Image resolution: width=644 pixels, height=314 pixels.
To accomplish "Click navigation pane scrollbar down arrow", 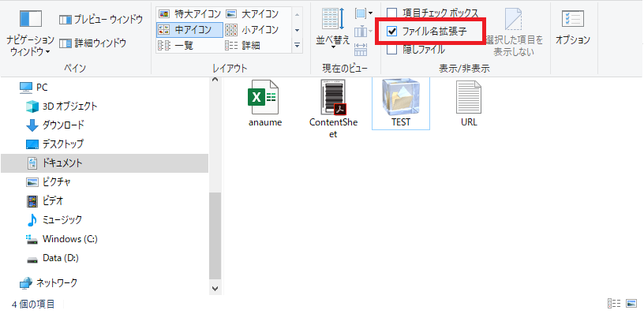I will coord(215,290).
